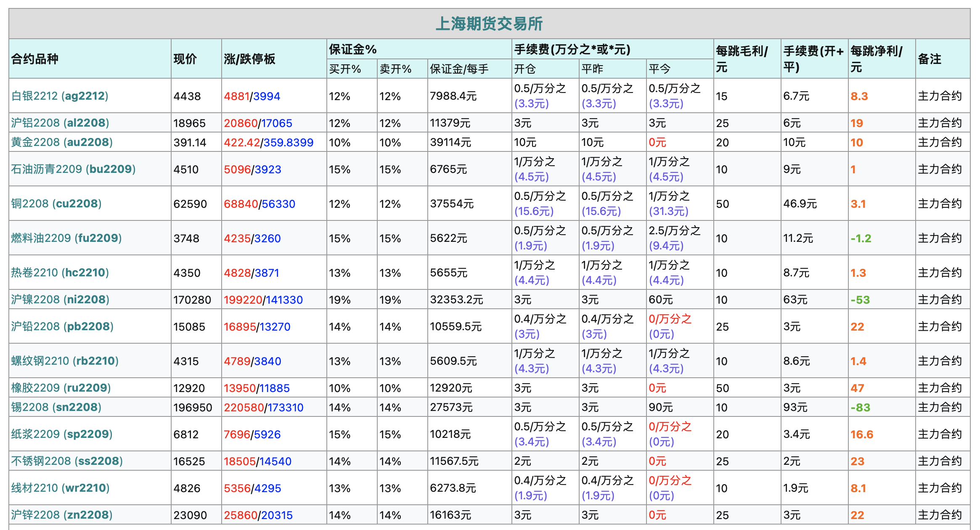Viewport: 980px width, 530px height.
Task: Click the 备注 column header
Action: click(930, 59)
